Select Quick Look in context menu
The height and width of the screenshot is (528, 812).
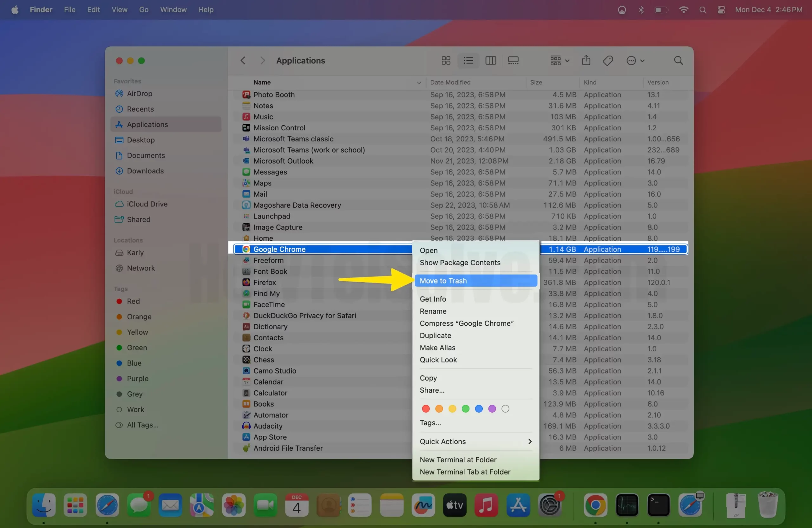tap(438, 360)
